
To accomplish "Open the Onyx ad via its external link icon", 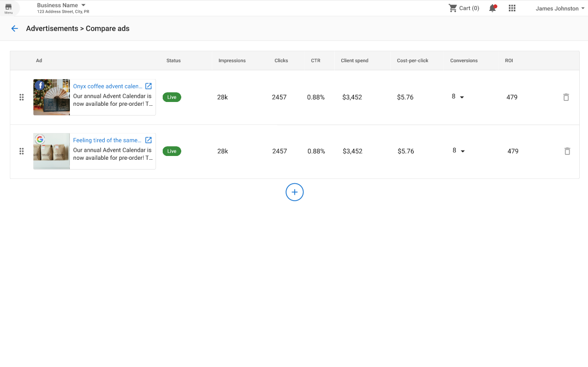I will point(148,86).
